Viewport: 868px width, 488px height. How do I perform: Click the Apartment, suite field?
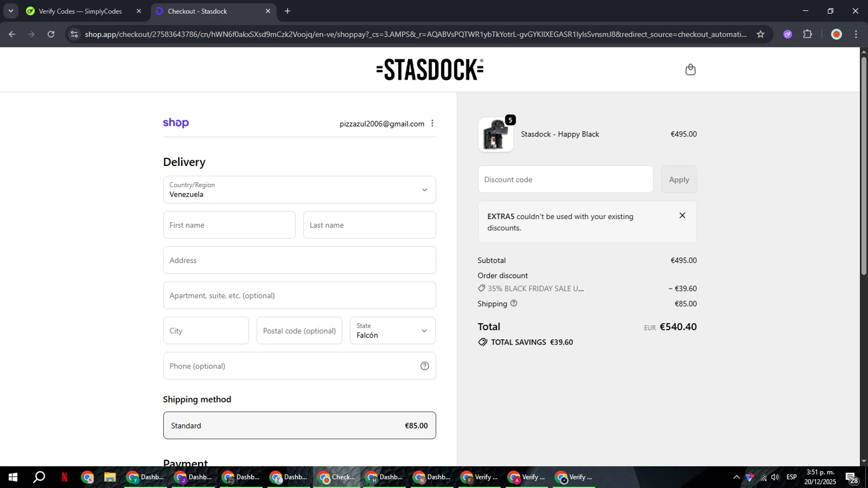pos(299,295)
